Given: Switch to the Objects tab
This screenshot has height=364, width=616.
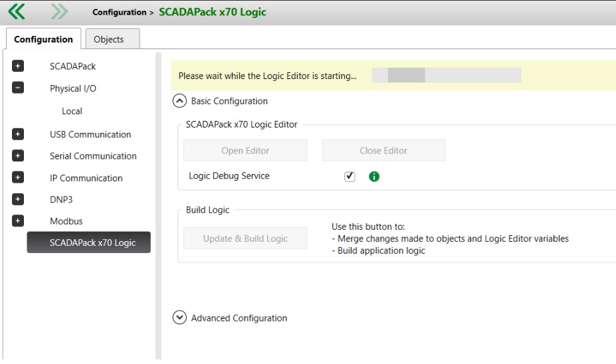Looking at the screenshot, I should click(112, 39).
